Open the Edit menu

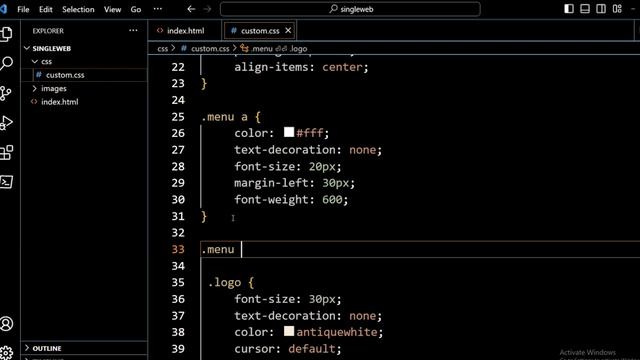[45, 9]
